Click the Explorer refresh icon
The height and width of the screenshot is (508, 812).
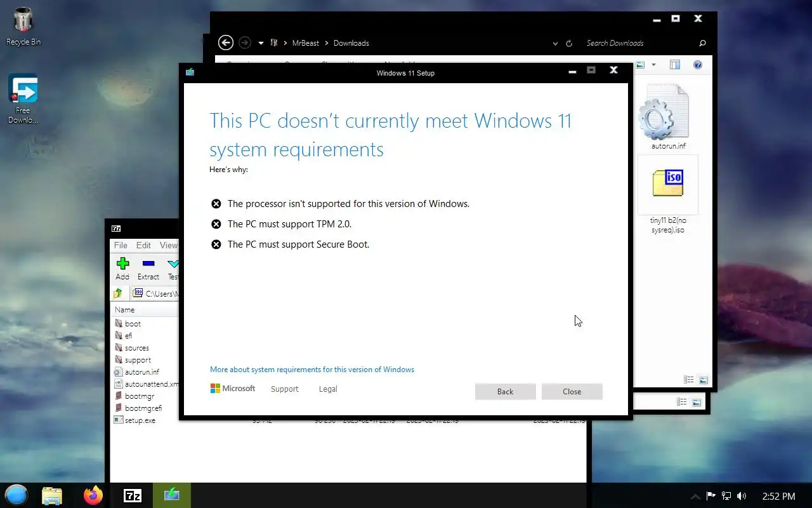coord(569,43)
